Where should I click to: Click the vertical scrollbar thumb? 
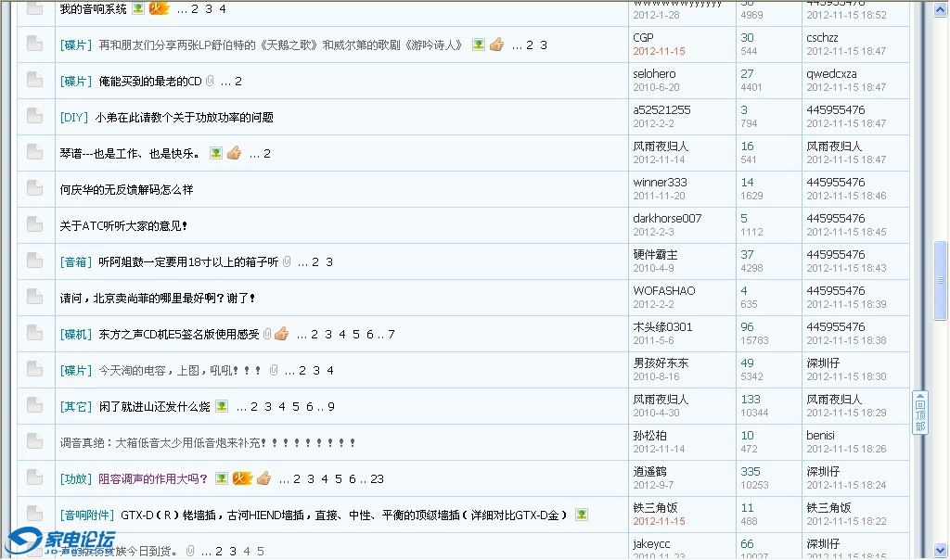pos(941,280)
